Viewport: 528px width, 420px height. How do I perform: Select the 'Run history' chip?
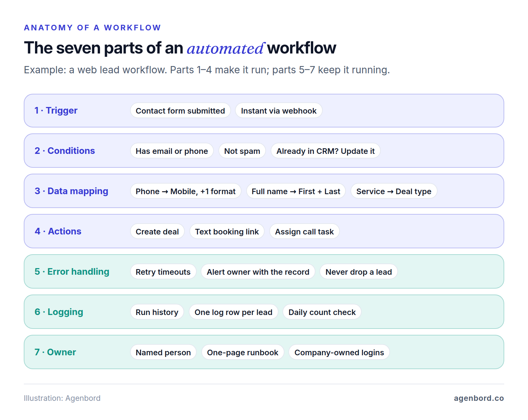point(157,312)
